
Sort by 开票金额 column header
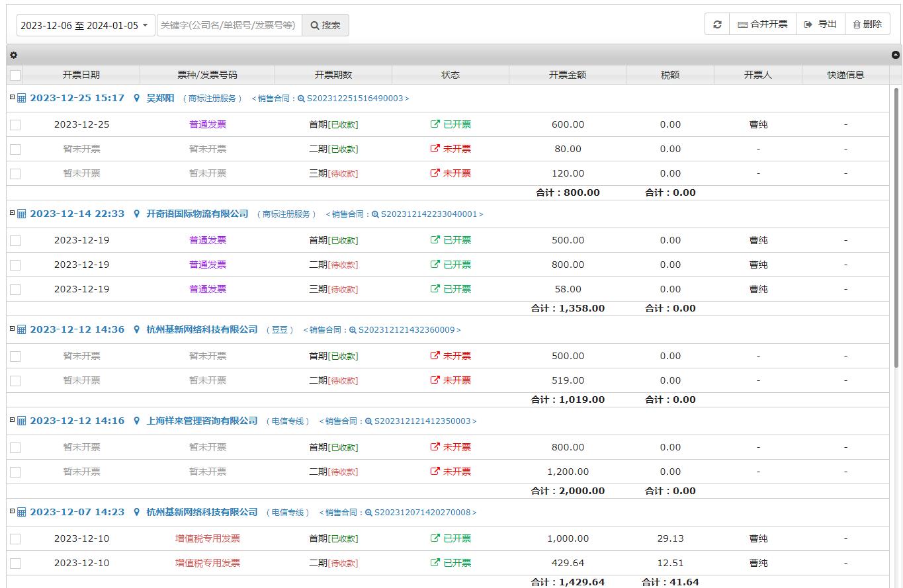click(x=568, y=75)
